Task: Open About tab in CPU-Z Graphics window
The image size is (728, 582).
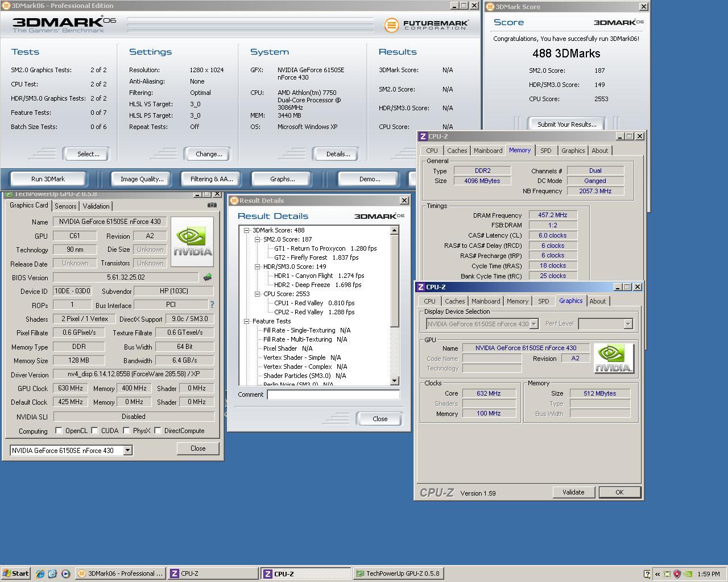Action: coord(597,301)
